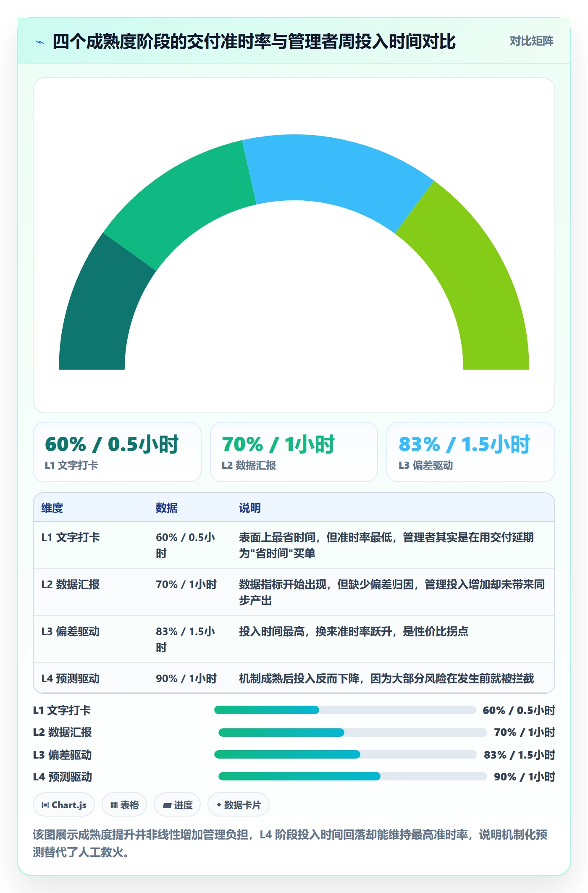Click the L2 数据汇报 progress bar
Viewport: 588px width, 893px height.
click(x=352, y=733)
